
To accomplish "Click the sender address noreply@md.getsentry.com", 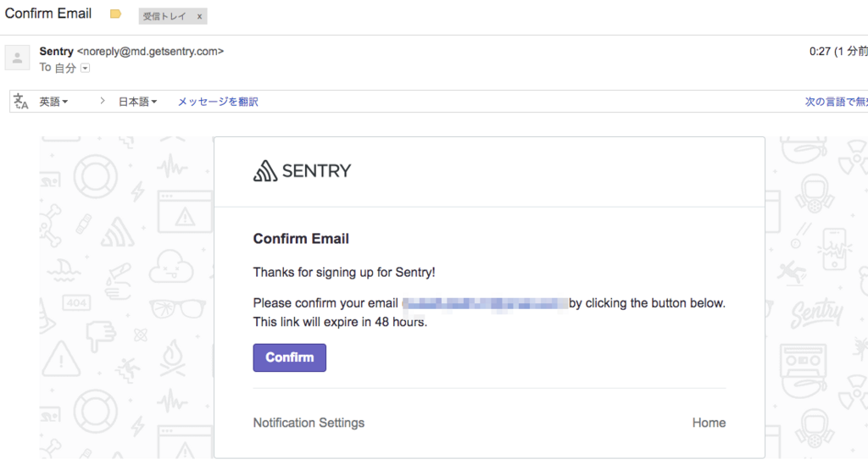I will [151, 52].
